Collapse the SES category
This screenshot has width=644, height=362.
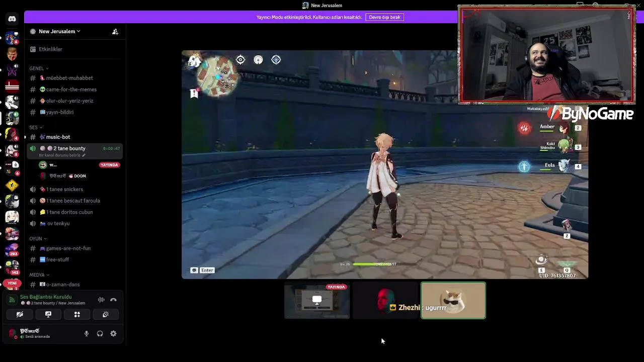pos(36,127)
